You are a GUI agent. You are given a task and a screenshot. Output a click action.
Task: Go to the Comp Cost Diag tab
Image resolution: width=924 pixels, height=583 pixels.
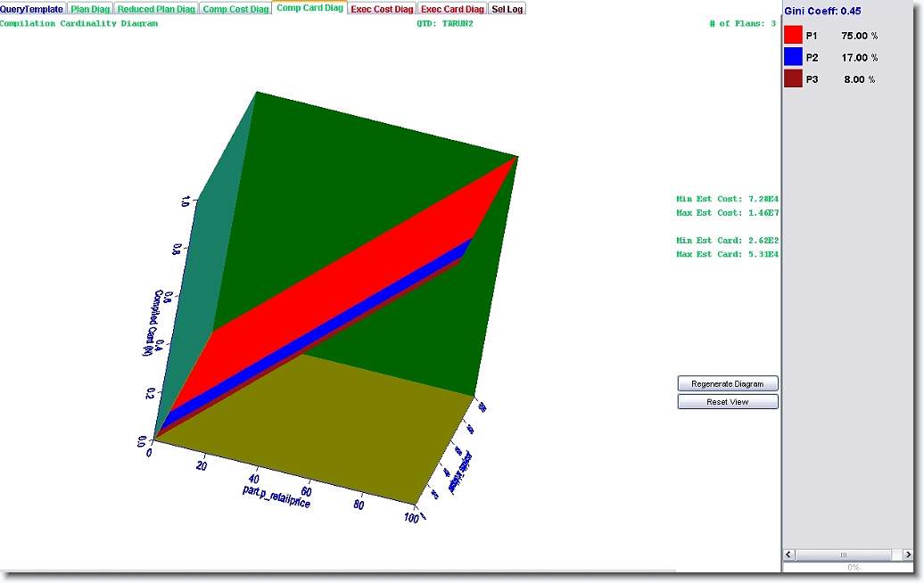pos(235,9)
